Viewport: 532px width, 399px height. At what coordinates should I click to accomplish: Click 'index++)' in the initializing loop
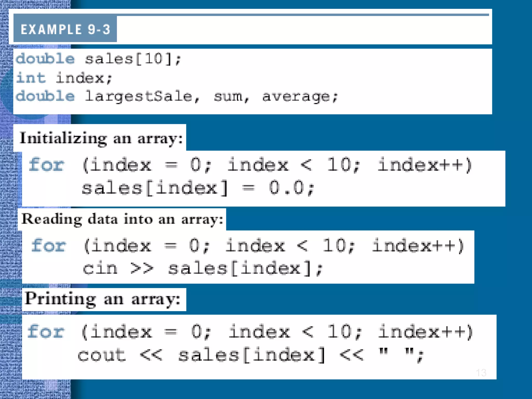(x=424, y=165)
